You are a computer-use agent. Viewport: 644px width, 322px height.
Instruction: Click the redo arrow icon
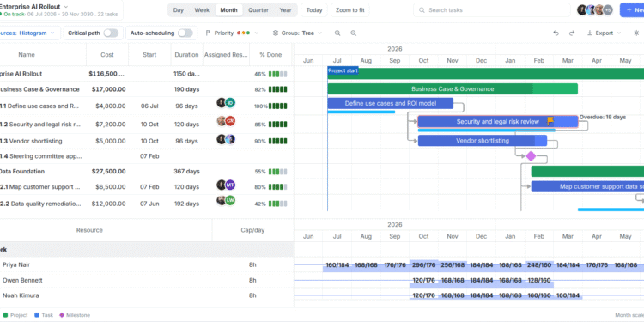(x=572, y=33)
